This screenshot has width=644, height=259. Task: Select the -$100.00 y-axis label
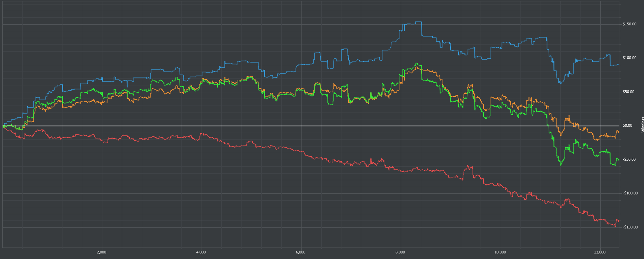pos(630,193)
